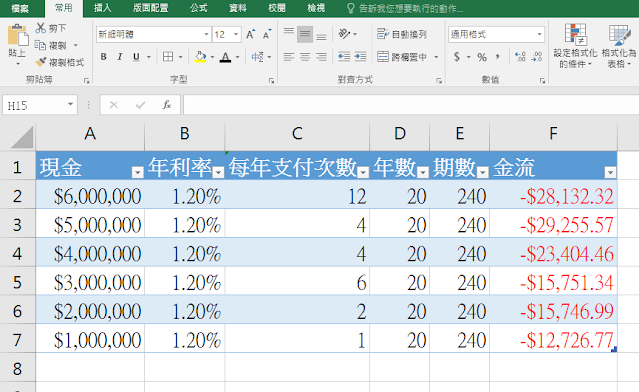Toggle middle vertical alignment
Viewport: 639px width, 392px height.
305,34
